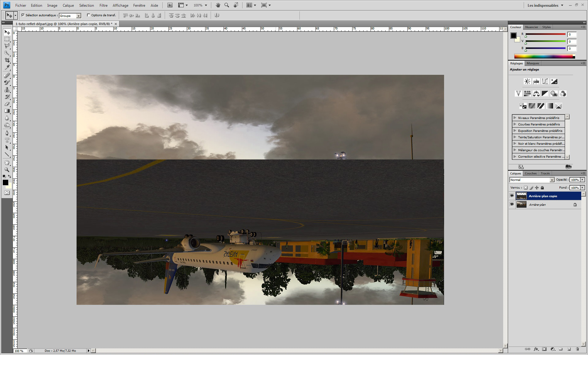Open the Normal blend mode dropdown
The width and height of the screenshot is (588, 368).
[532, 180]
